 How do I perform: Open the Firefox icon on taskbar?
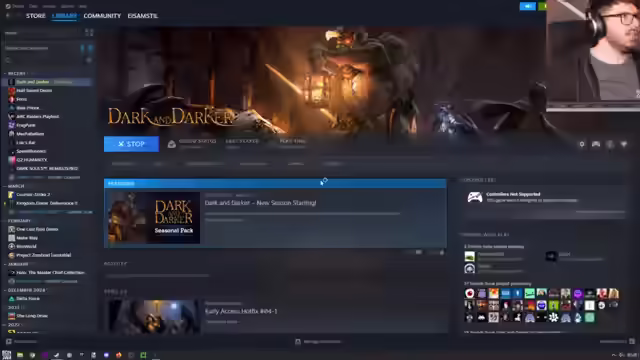coord(119,355)
